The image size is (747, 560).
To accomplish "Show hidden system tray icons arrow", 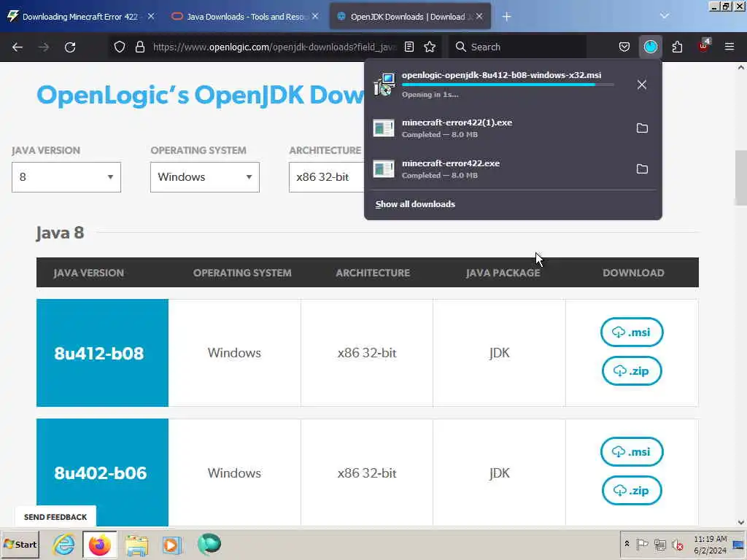I will (627, 544).
